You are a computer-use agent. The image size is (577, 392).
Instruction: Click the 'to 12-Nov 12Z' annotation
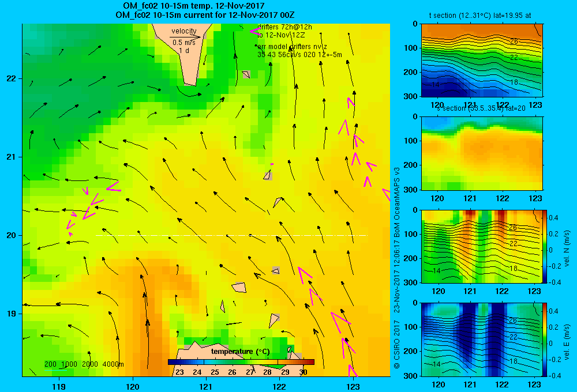click(281, 35)
